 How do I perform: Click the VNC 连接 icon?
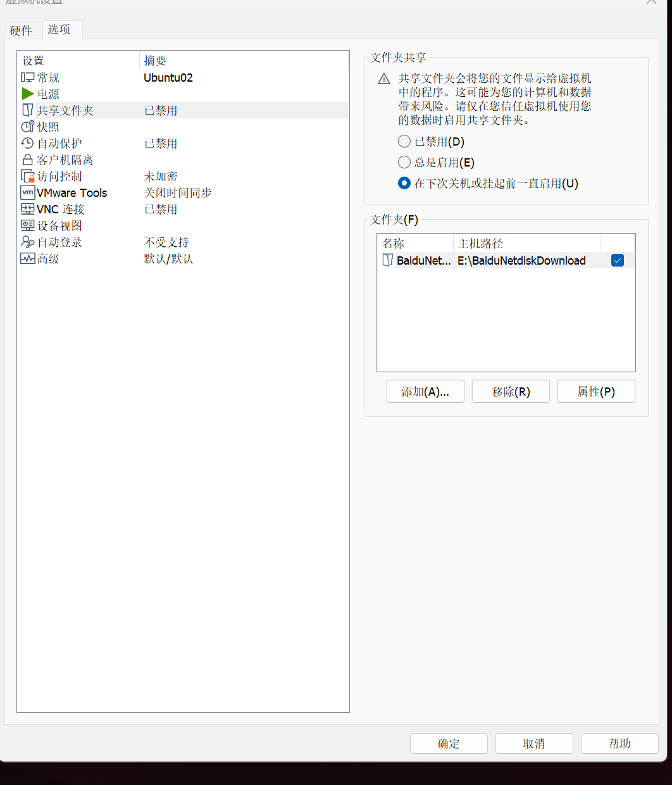(x=27, y=209)
